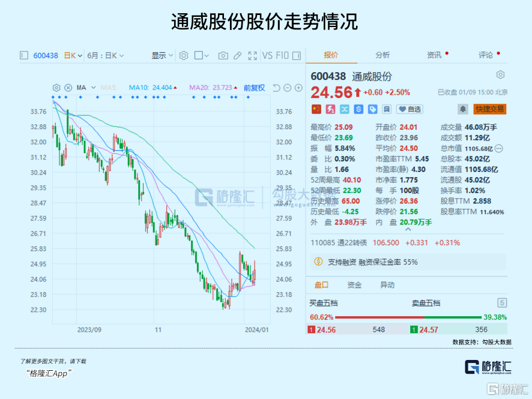Open MA indicator settings gear

click(x=56, y=88)
